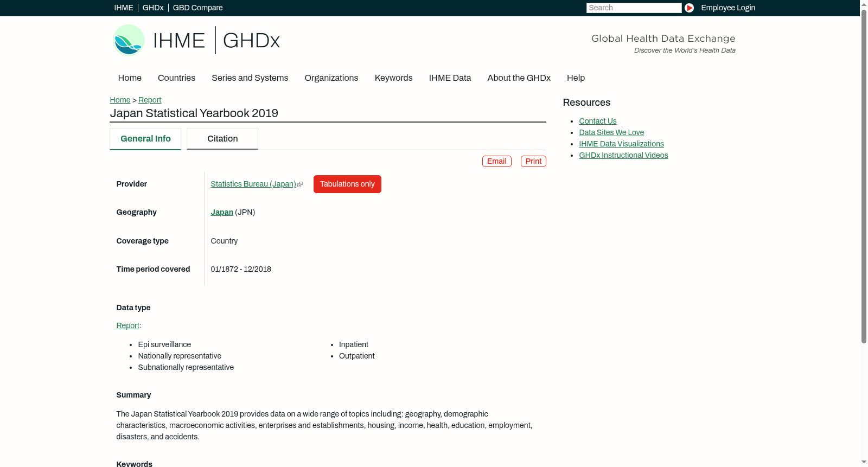Open the Keywords menu

tap(394, 78)
